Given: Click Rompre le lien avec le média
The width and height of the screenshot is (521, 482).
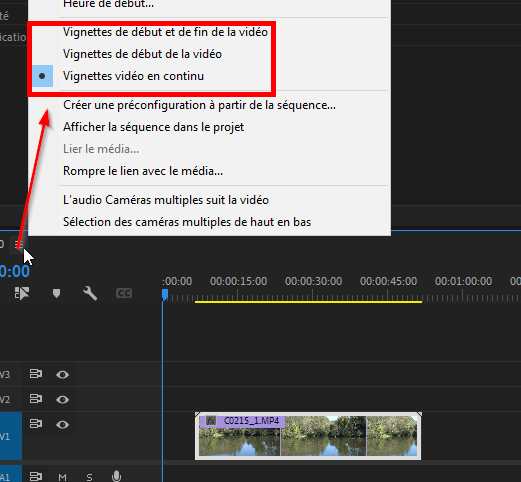Looking at the screenshot, I should (143, 171).
